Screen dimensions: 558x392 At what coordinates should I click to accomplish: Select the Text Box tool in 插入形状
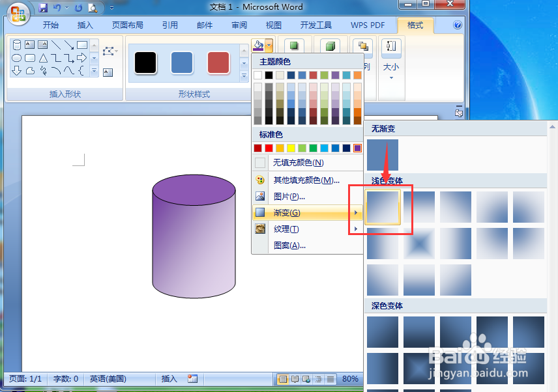click(30, 44)
